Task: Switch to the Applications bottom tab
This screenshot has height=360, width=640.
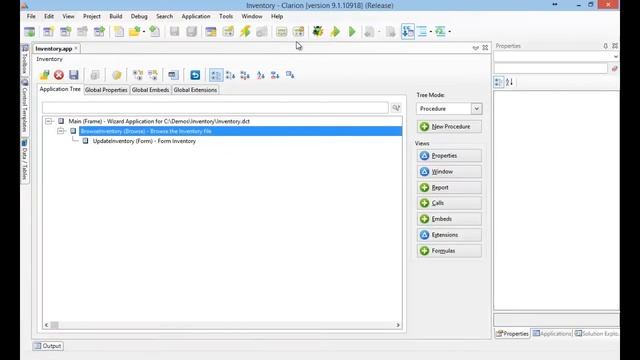Action: pos(552,333)
